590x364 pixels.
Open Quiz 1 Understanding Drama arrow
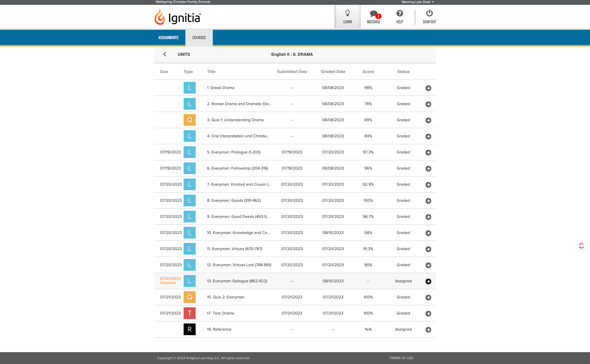(428, 120)
